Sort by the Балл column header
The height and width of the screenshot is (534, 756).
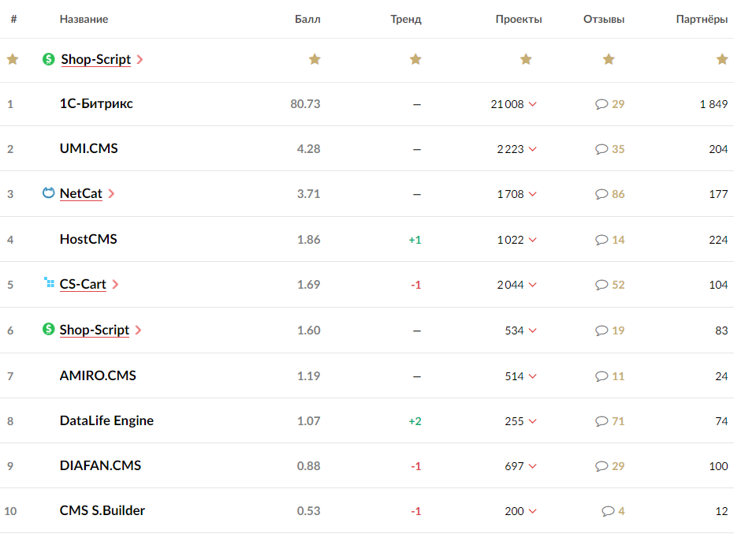pos(307,19)
